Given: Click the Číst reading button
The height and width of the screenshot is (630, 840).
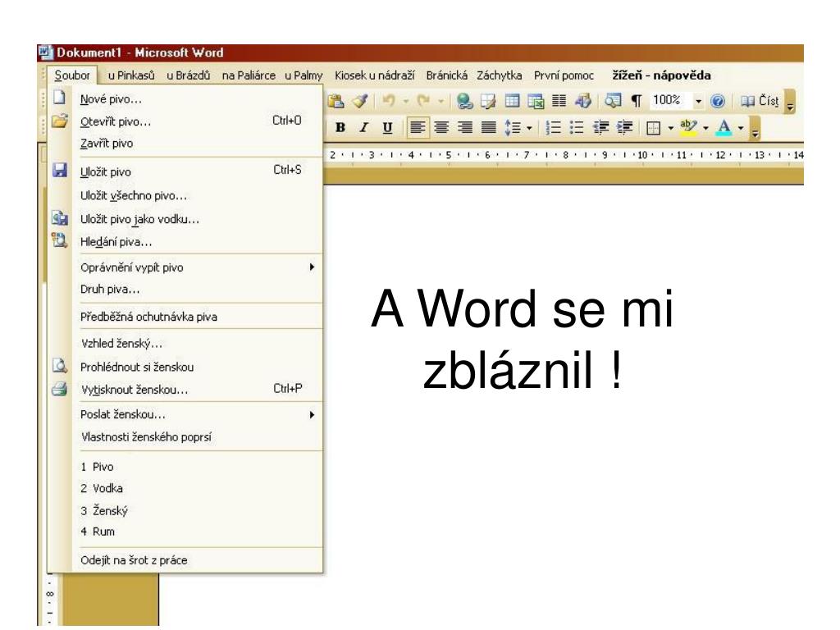Looking at the screenshot, I should coord(760,101).
